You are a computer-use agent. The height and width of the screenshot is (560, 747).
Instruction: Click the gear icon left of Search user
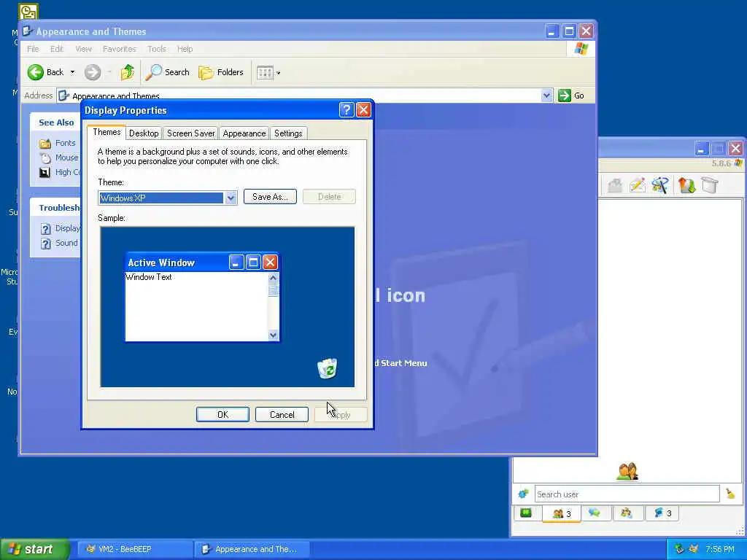point(524,494)
